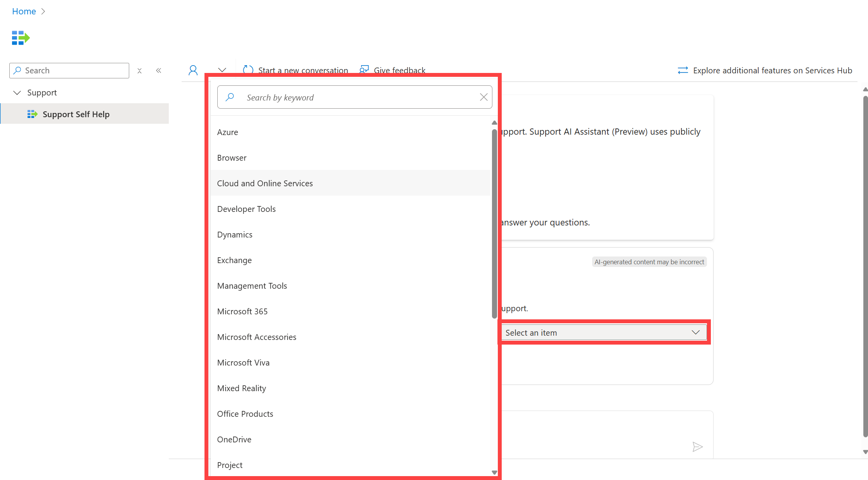Toggle the sidebar collapse arrow

point(159,70)
